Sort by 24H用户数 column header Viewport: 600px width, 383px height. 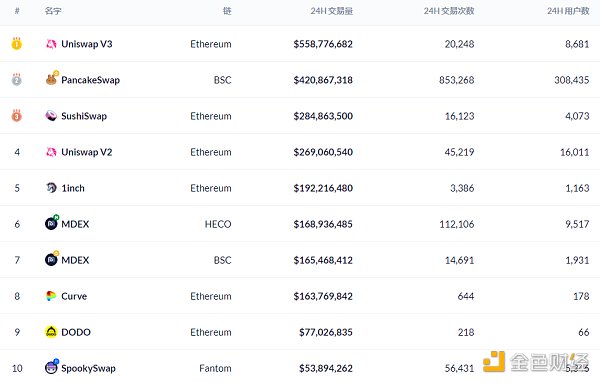click(568, 11)
